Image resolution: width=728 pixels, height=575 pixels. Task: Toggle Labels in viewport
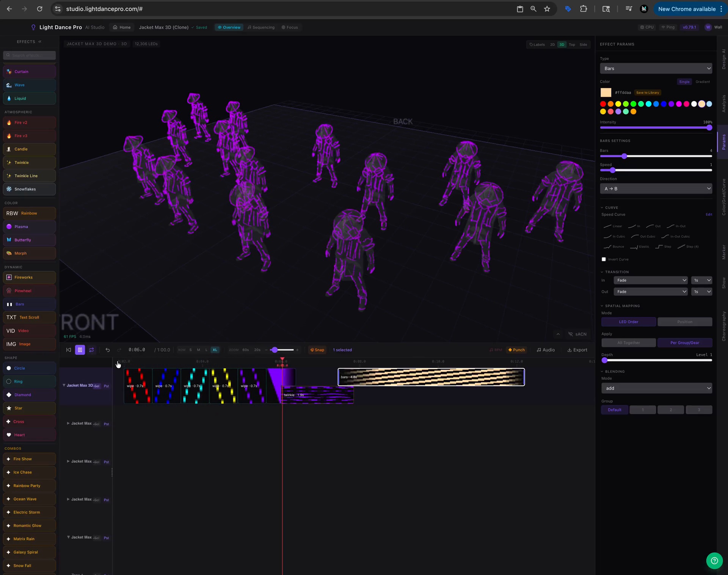537,44
